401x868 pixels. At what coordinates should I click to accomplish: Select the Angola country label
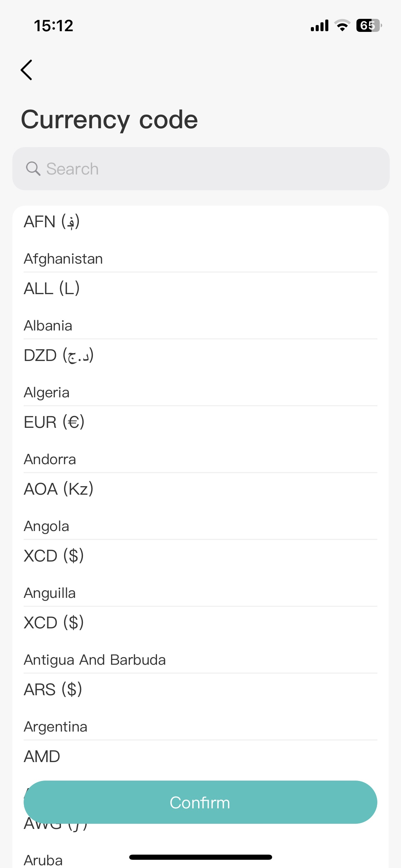tap(47, 526)
